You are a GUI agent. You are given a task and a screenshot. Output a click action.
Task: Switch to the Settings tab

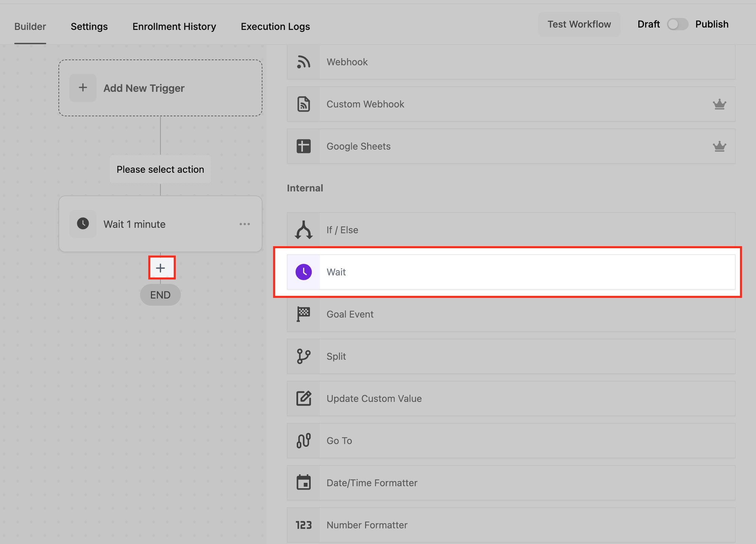[89, 27]
